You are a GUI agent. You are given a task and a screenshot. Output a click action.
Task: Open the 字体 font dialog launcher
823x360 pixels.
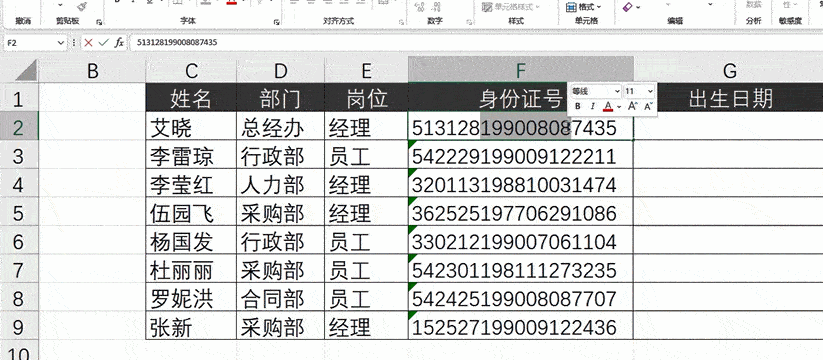[276, 22]
